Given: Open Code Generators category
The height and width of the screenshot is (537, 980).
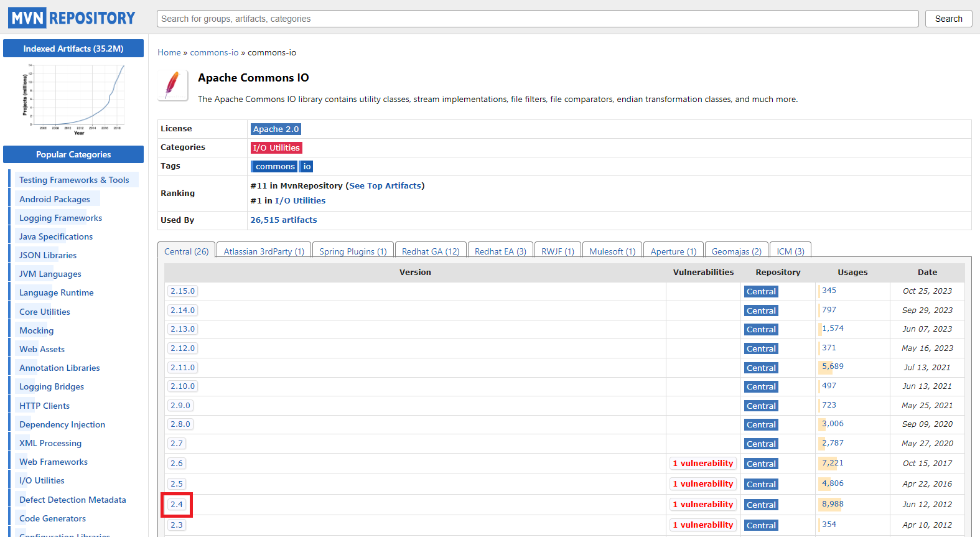Looking at the screenshot, I should pyautogui.click(x=52, y=518).
